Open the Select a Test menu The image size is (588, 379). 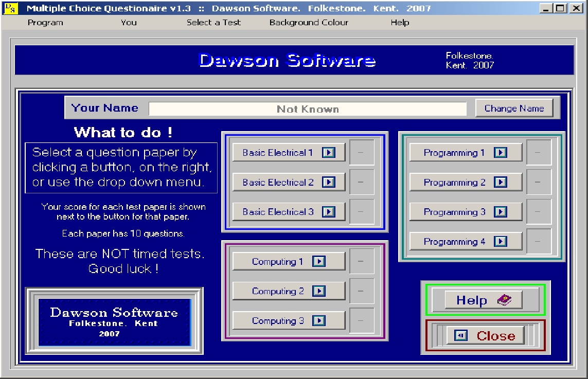pyautogui.click(x=213, y=23)
